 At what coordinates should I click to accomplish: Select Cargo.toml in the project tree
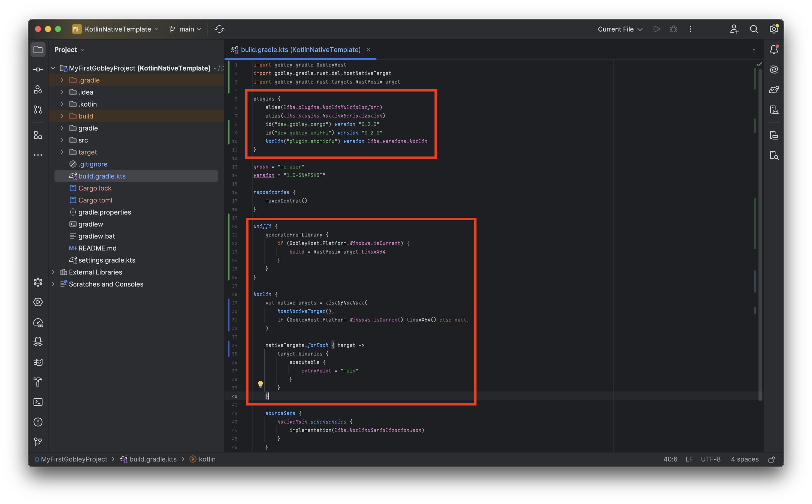(x=95, y=200)
